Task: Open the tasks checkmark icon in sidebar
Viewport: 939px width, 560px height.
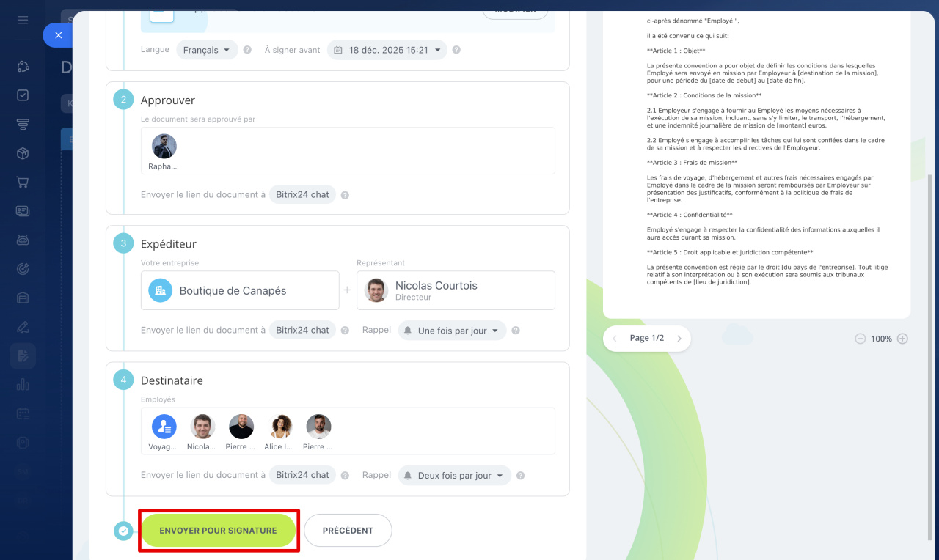Action: coord(23,95)
